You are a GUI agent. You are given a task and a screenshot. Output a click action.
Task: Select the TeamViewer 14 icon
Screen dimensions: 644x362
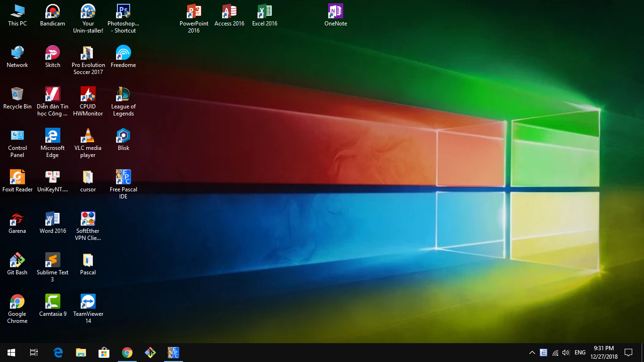pyautogui.click(x=88, y=309)
